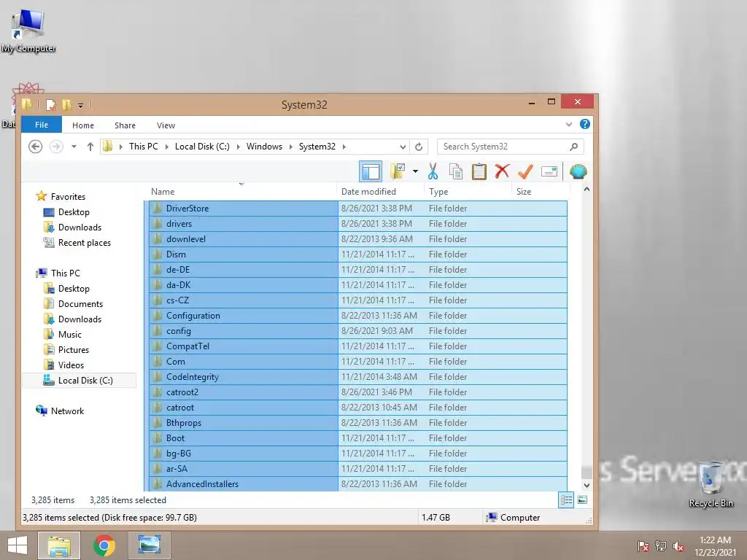The height and width of the screenshot is (560, 747).
Task: Expand the chevron after Local Disk (C:)
Action: (239, 147)
